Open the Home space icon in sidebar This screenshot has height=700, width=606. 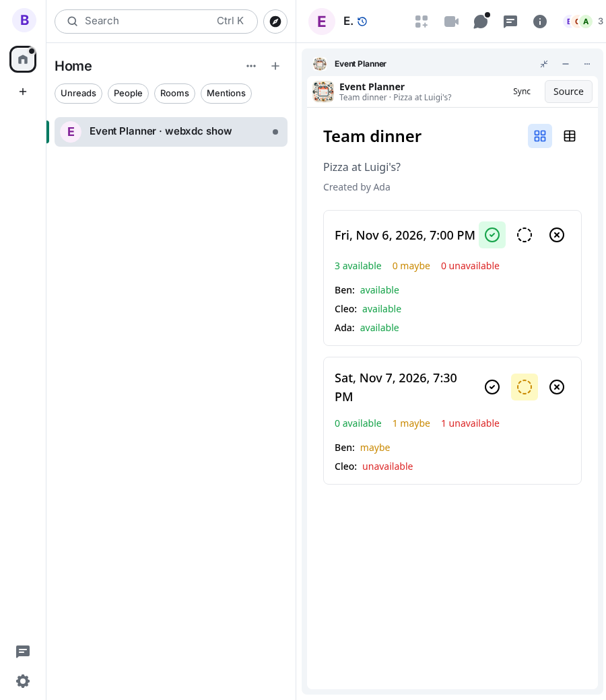click(23, 59)
